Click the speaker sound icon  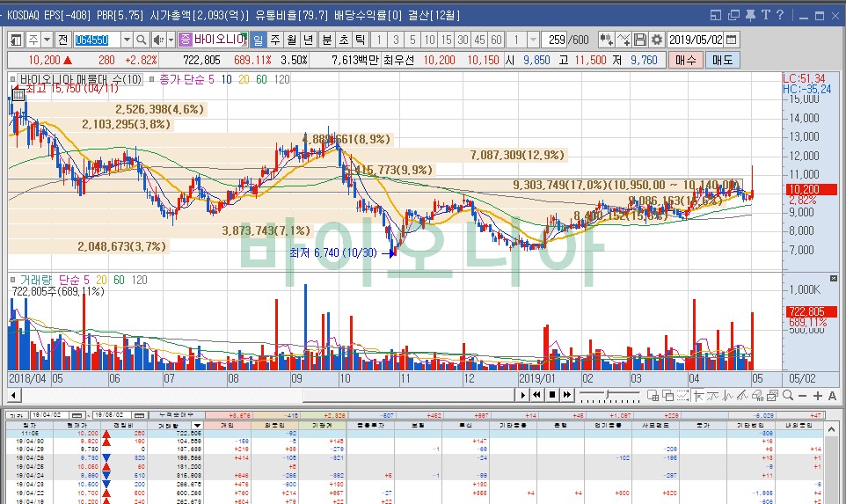[x=158, y=40]
